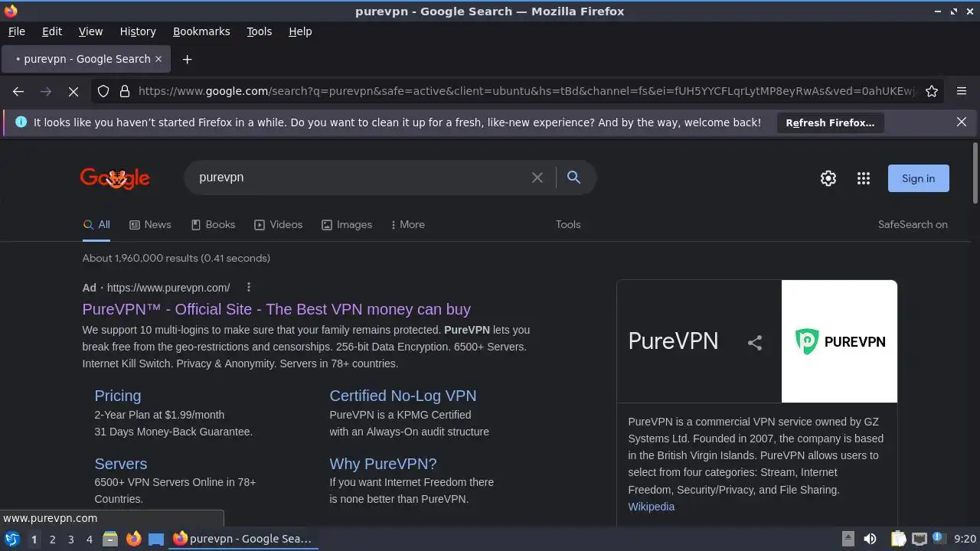Open the View menu
This screenshot has height=551, width=980.
coord(90,31)
